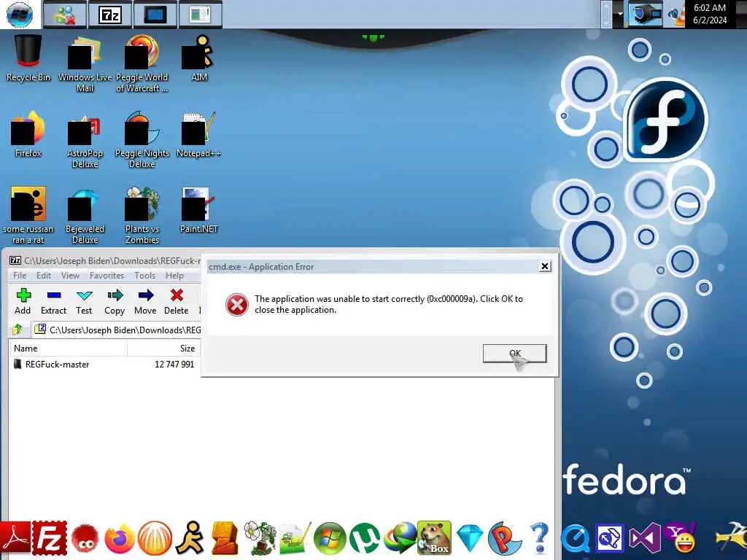Open the 7-Zip Help menu
Screen dimensions: 747x560
pyautogui.click(x=174, y=276)
